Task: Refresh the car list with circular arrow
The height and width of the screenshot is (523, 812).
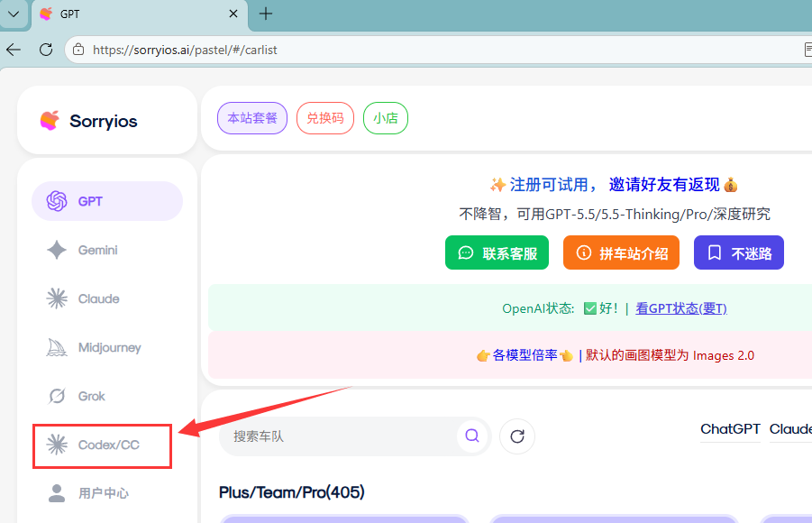Action: 517,436
